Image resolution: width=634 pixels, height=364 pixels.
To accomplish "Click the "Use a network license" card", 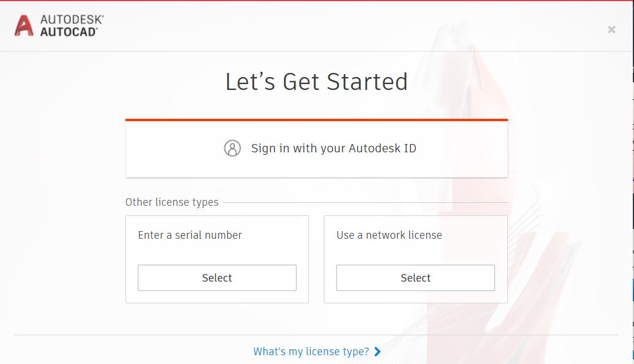I will coord(415,259).
